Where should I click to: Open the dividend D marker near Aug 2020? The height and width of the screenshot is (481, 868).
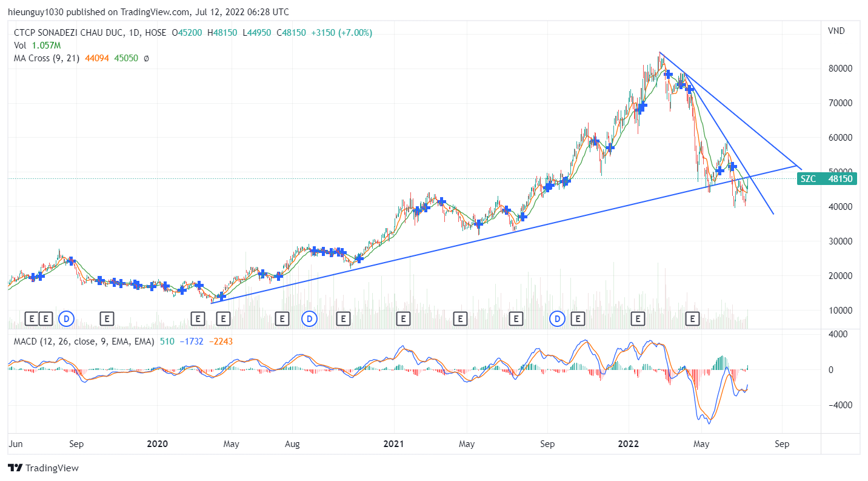tap(310, 318)
